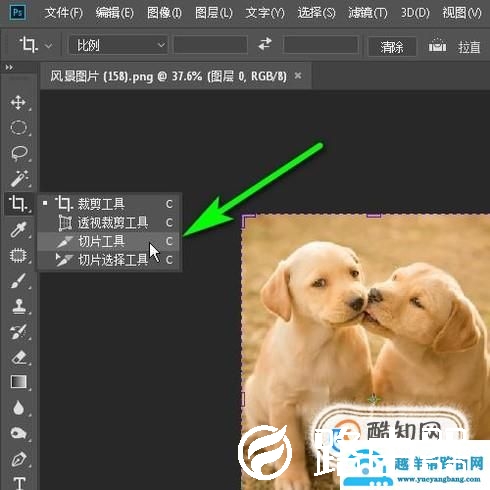This screenshot has width=490, height=490.
Task: Click the top-left crop corner handle
Action: coord(248,220)
